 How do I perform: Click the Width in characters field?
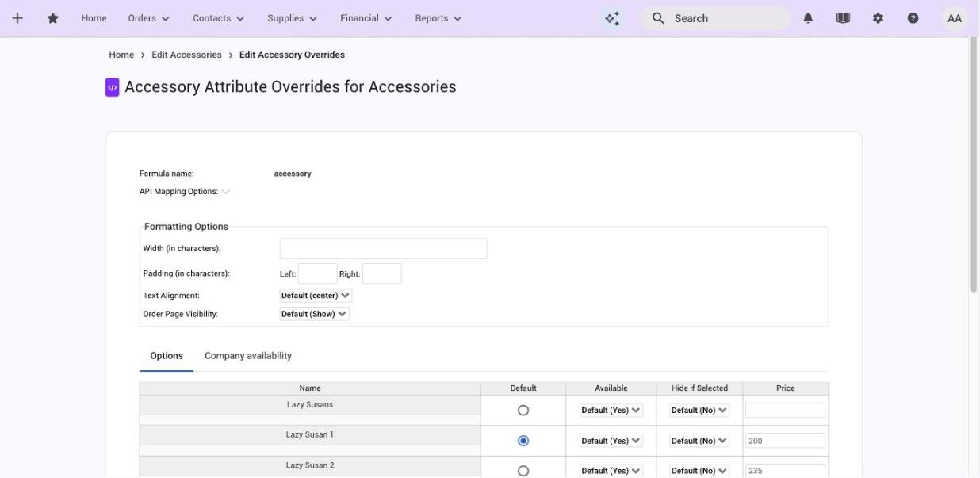point(383,249)
